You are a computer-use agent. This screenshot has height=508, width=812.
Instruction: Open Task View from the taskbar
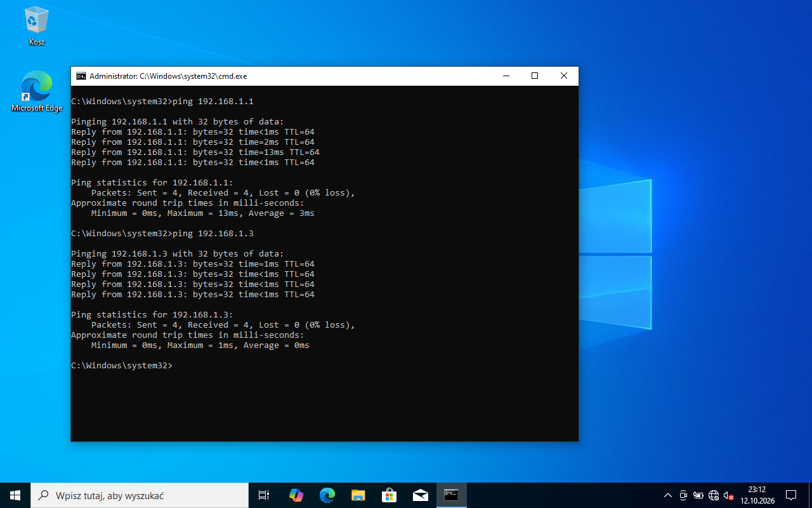coord(264,495)
